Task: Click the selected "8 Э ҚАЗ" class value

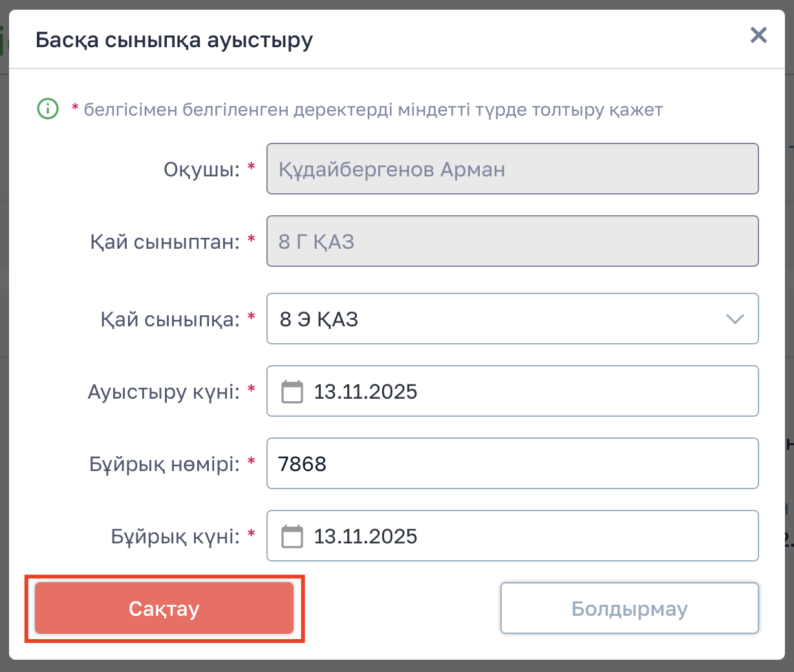Action: pos(319,319)
